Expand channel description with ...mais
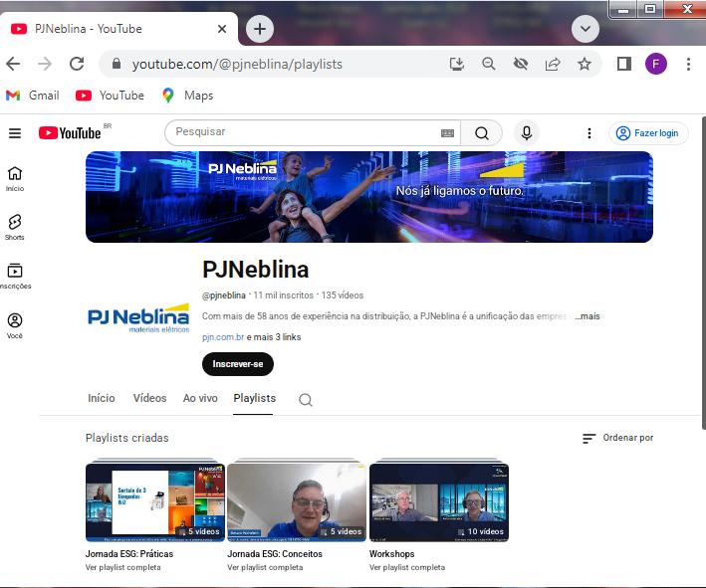 pos(588,316)
